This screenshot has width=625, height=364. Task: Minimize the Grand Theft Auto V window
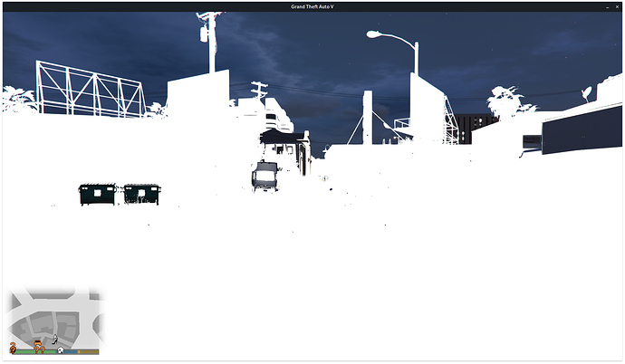pos(608,6)
